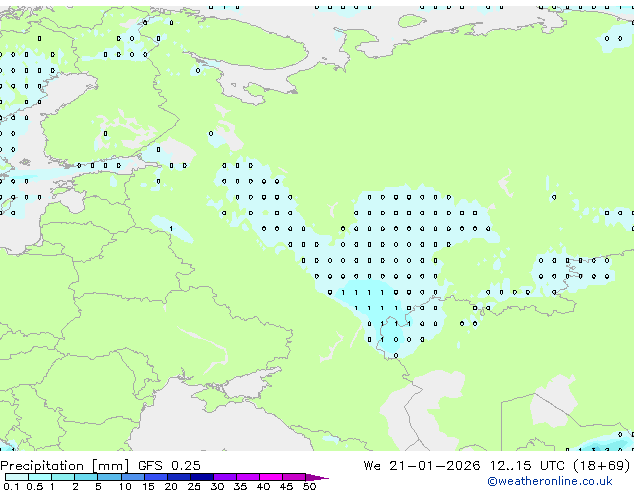Image resolution: width=634 pixels, height=490 pixels.
Task: Click the 10 mm legend color swatch
Action: (x=132, y=477)
